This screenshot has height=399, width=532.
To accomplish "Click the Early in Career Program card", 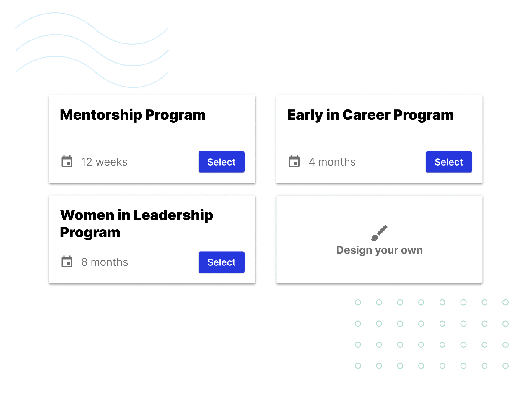I will 379,139.
